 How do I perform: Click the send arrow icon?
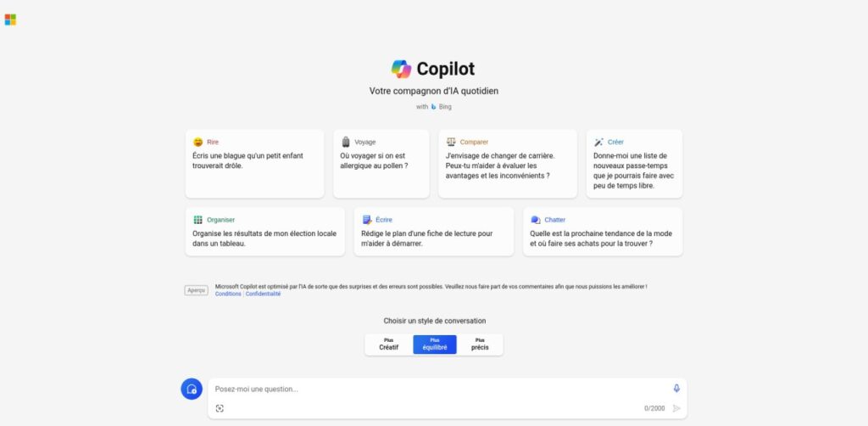(676, 408)
